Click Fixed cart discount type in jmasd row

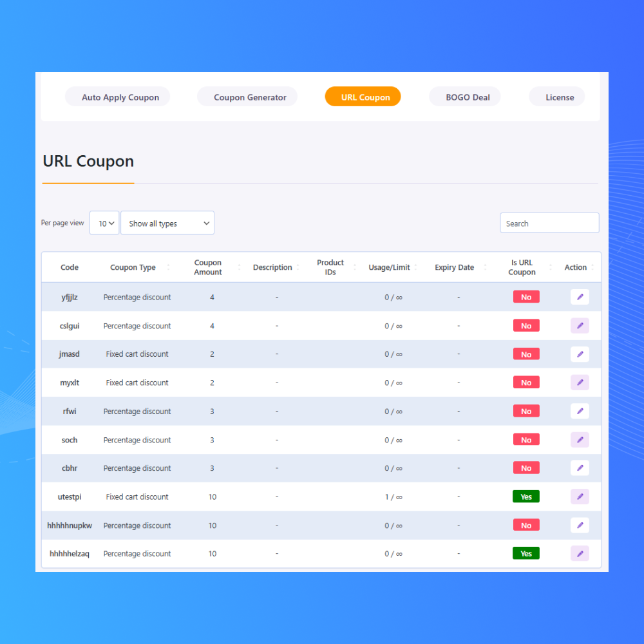pos(137,354)
